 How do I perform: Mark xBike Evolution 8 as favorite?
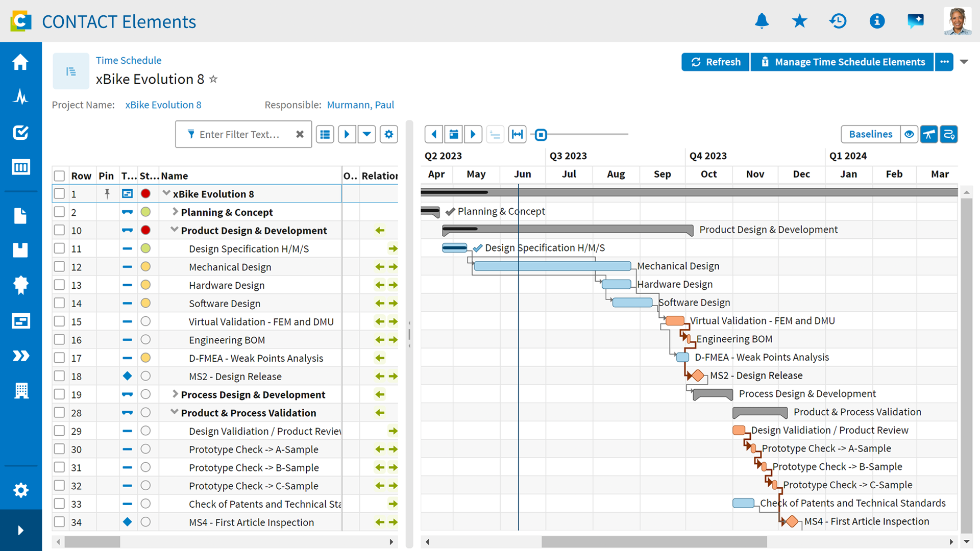[x=213, y=79]
